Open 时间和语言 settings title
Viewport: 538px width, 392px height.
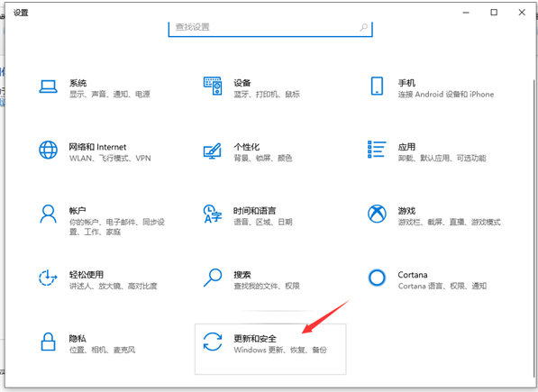(x=255, y=211)
